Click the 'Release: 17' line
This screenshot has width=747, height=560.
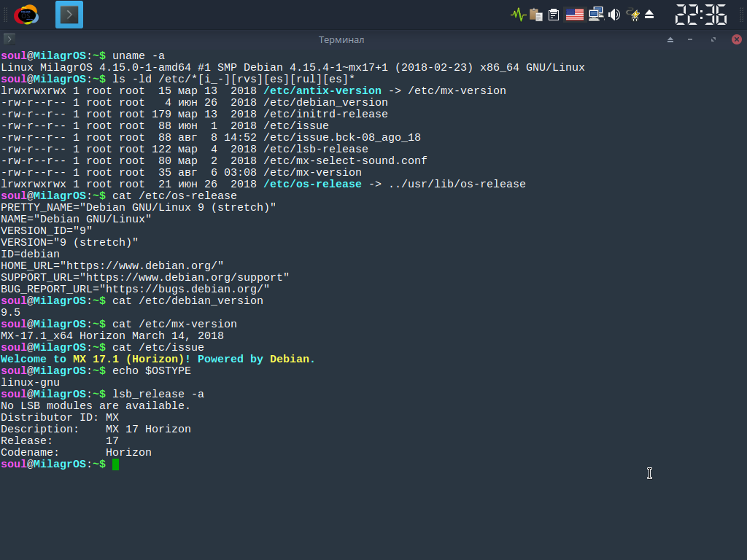click(x=60, y=441)
